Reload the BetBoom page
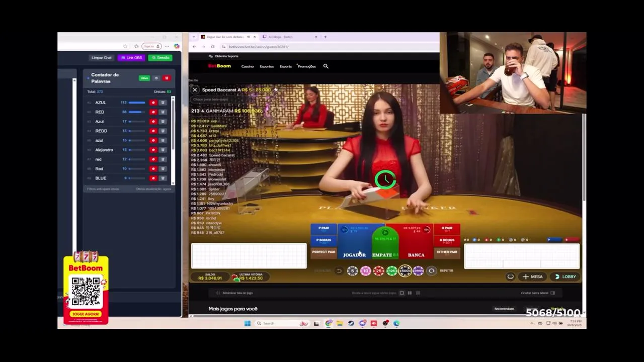The height and width of the screenshot is (362, 644). (x=212, y=47)
